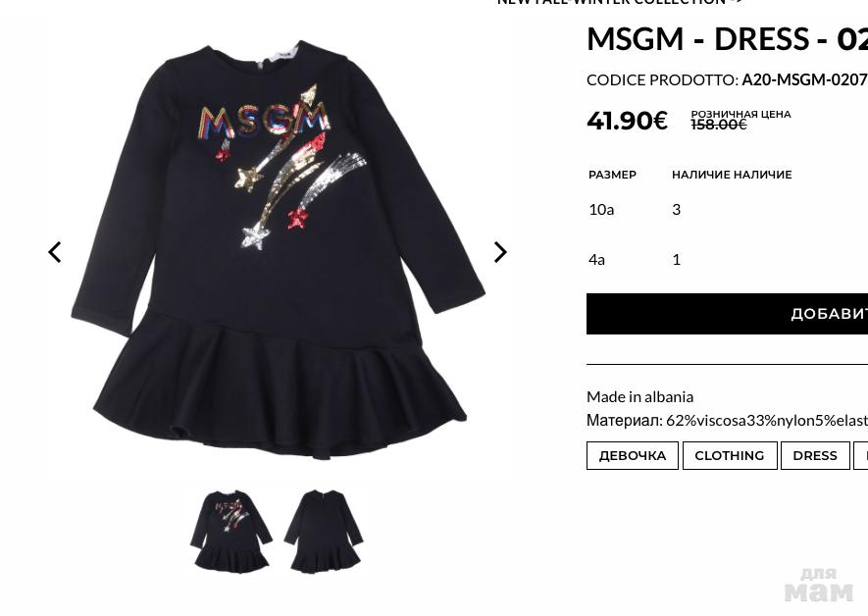Click the 41.90€ sale price
This screenshot has height=616, width=868.
click(627, 121)
